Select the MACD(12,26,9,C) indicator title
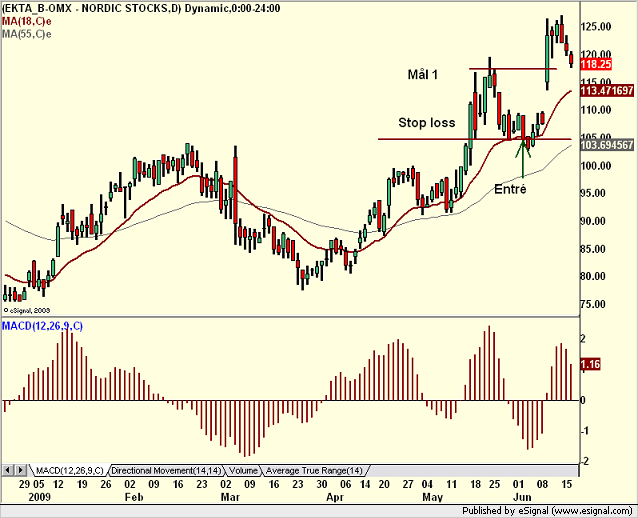Viewport: 638px width, 518px height. click(x=42, y=326)
